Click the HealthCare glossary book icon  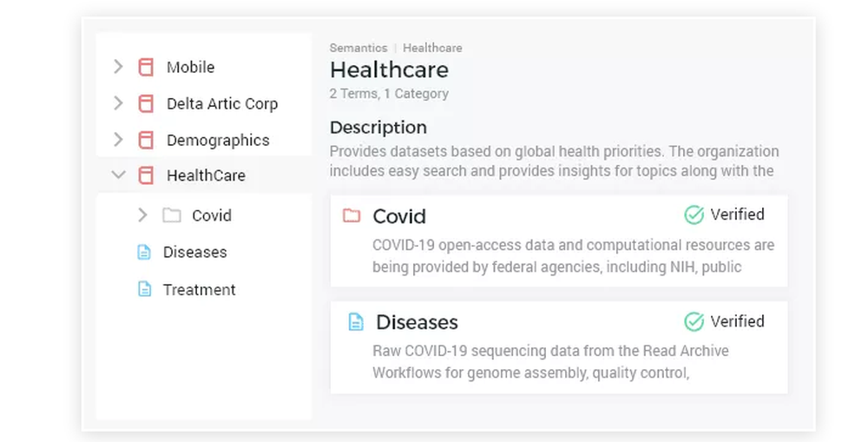pos(146,175)
